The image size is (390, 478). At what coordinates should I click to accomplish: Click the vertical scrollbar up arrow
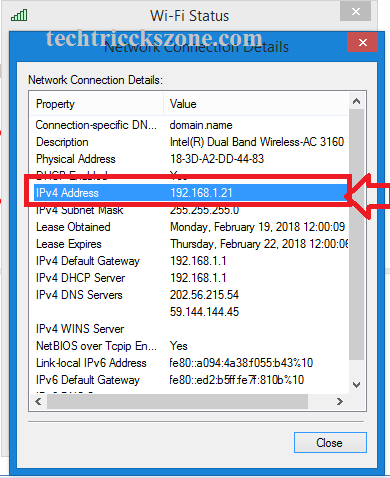tap(356, 101)
